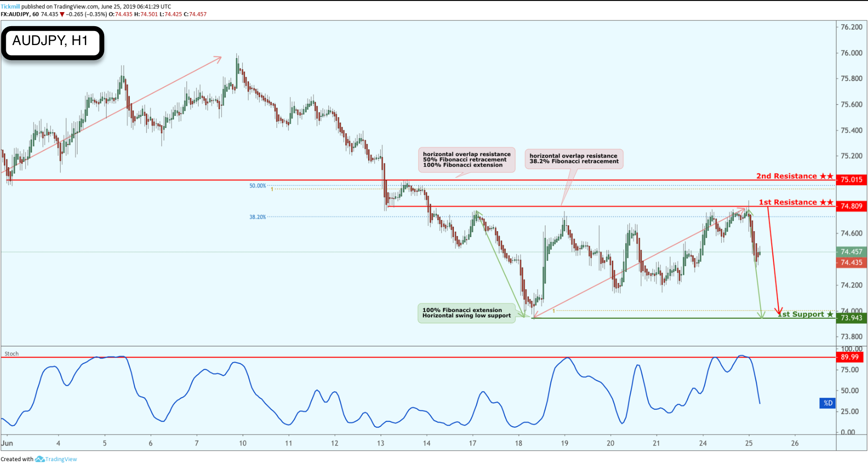
Task: Click the 26 date axis label
Action: 795,443
